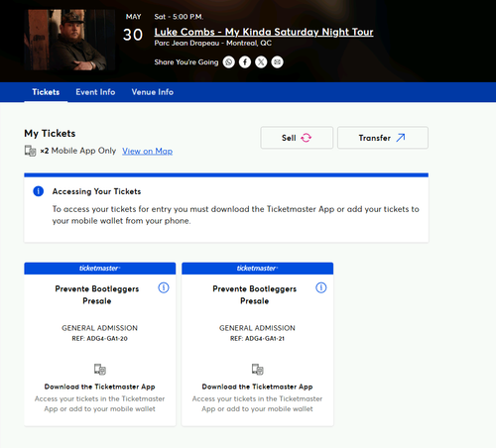Image resolution: width=496 pixels, height=448 pixels.
Task: Click the 'Accessing Your Tickets' heading
Action: coord(96,191)
